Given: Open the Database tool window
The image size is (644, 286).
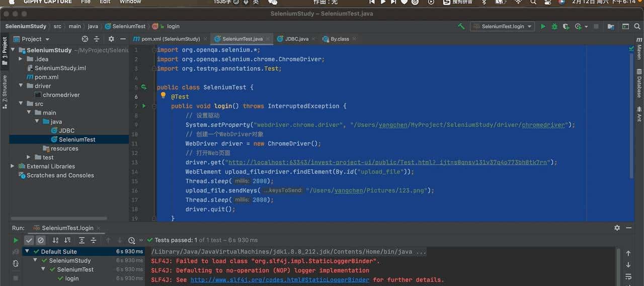Looking at the screenshot, I should click(639, 83).
